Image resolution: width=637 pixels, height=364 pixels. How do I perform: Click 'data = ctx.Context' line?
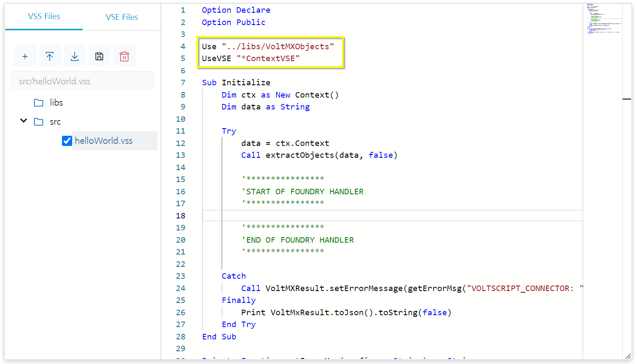point(285,143)
